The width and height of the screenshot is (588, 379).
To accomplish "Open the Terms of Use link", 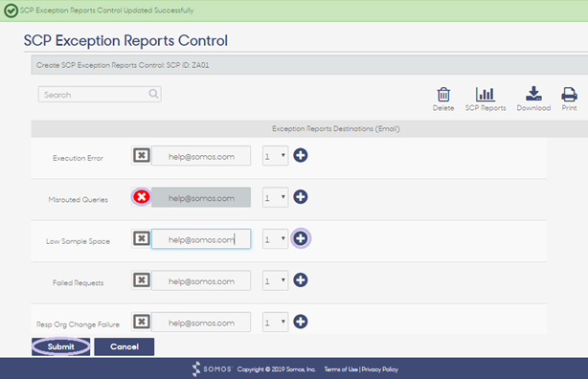I will (x=341, y=369).
